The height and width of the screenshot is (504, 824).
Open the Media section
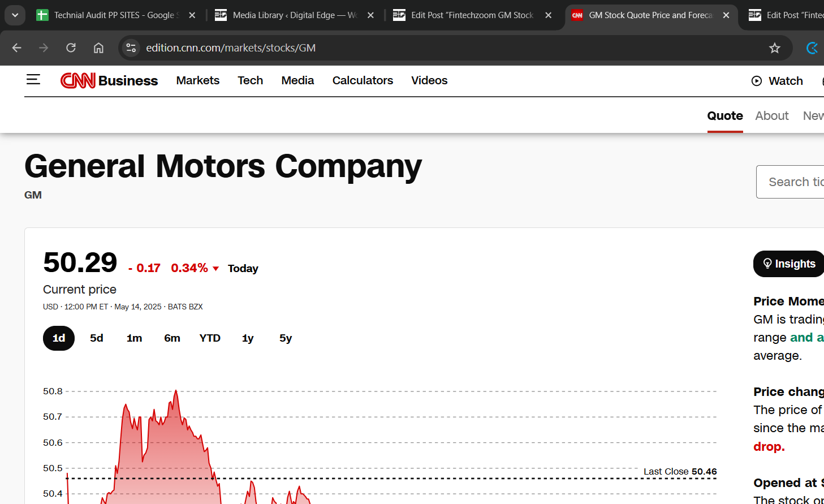[x=297, y=80]
